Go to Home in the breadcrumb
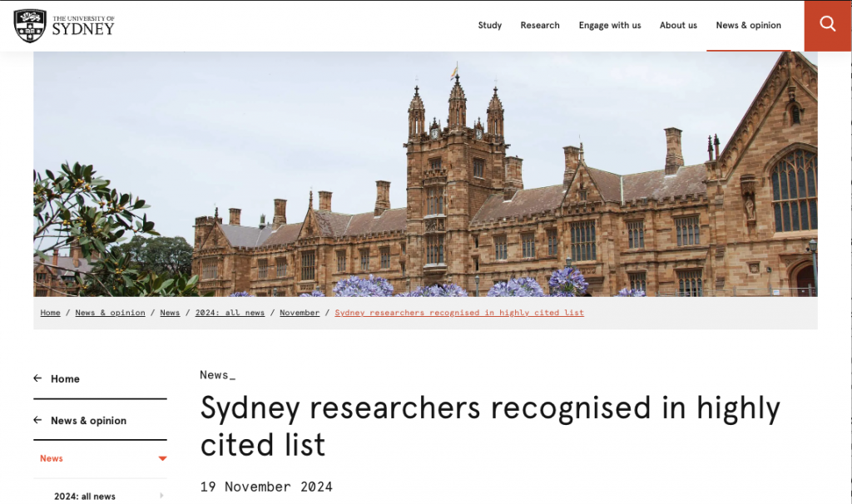Viewport: 852px width, 504px height. [50, 313]
